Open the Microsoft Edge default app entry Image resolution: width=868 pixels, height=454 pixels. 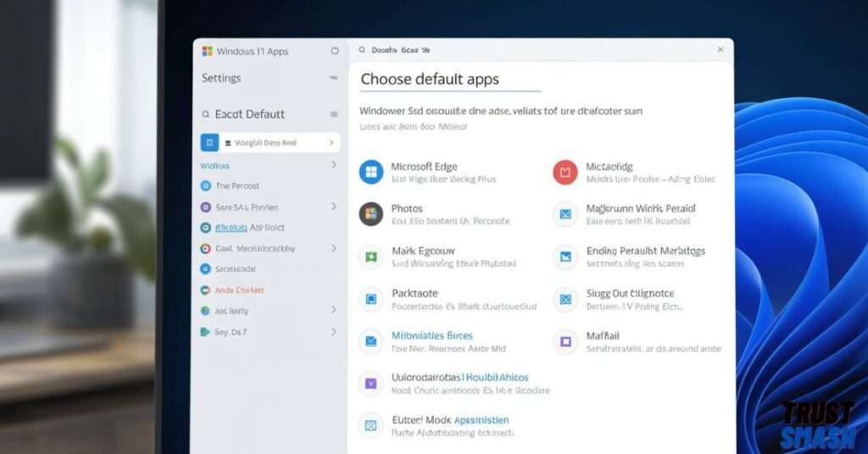click(x=442, y=172)
